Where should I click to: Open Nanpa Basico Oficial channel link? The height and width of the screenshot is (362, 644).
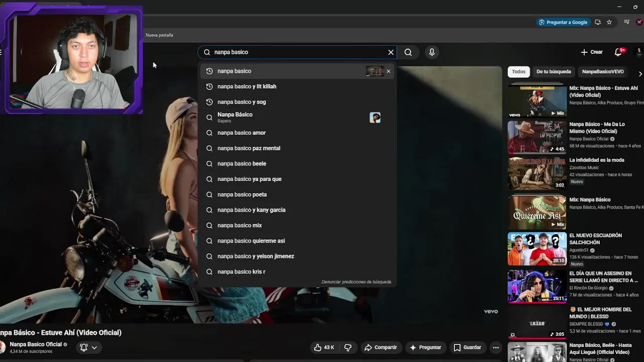36,344
